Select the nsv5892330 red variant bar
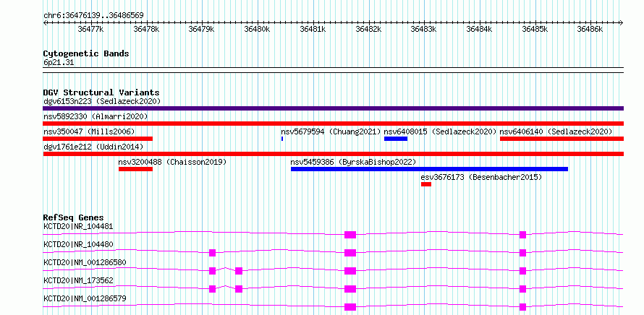Image resolution: width=644 pixels, height=315 pixels. pyautogui.click(x=333, y=124)
